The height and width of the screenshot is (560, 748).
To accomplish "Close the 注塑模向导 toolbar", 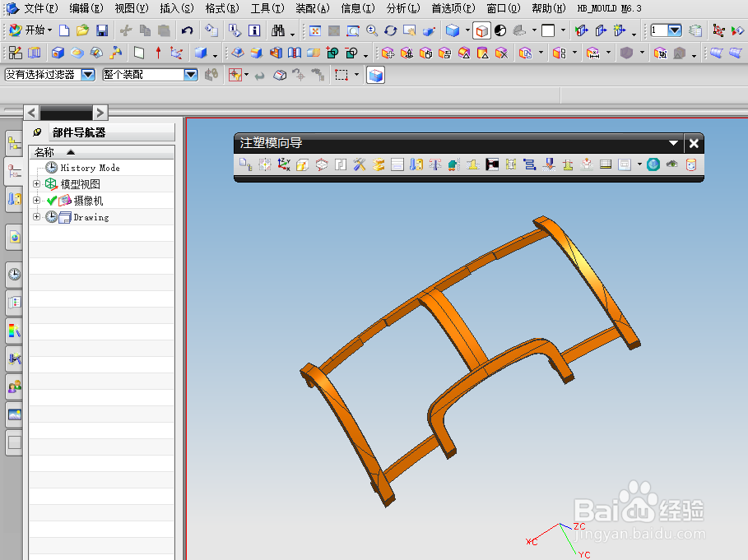I will pos(694,143).
